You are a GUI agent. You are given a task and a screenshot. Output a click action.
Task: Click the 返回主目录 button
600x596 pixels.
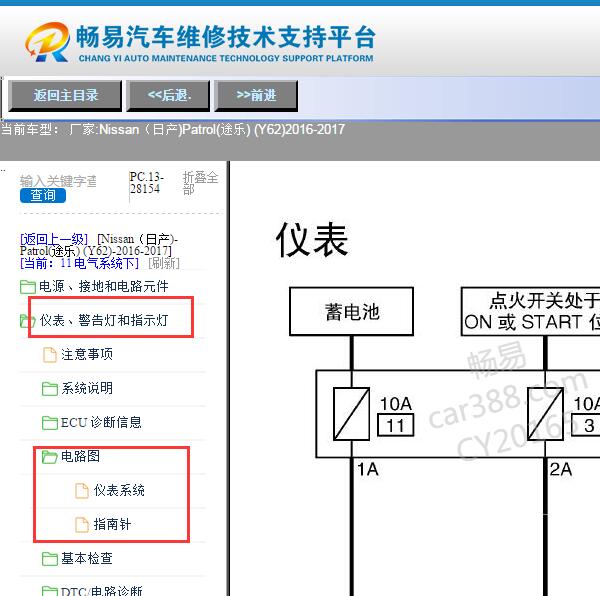65,96
